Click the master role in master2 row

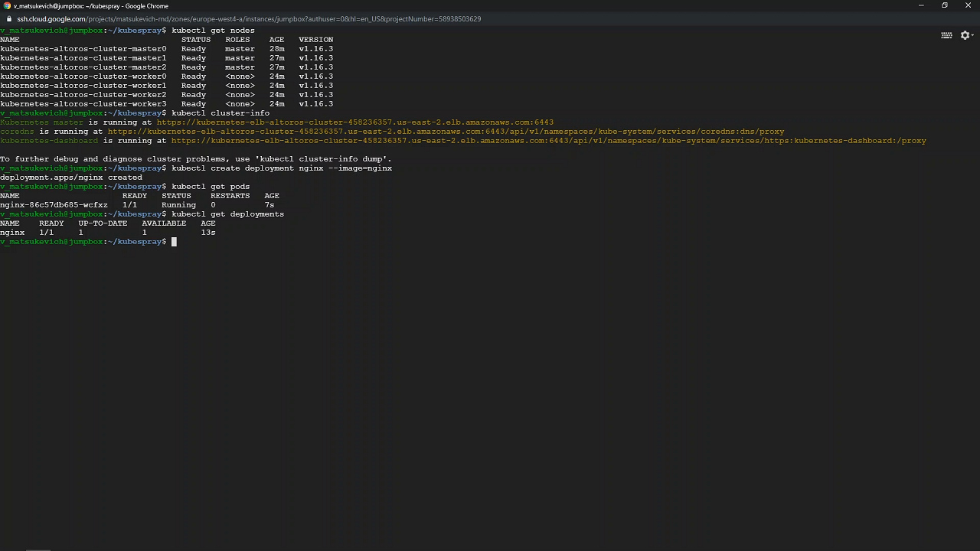pyautogui.click(x=240, y=67)
